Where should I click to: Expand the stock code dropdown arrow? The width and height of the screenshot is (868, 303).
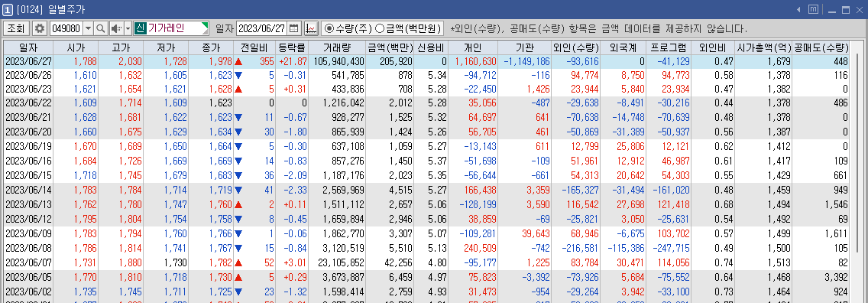coord(88,28)
